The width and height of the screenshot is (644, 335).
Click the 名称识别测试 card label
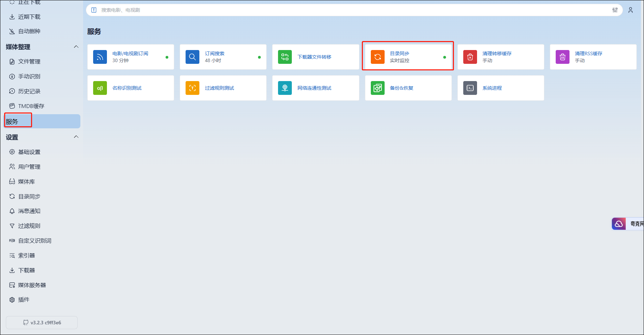127,88
